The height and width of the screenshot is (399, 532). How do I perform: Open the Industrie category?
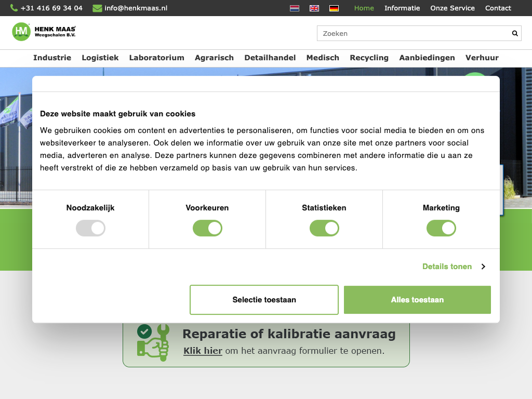pos(52,58)
